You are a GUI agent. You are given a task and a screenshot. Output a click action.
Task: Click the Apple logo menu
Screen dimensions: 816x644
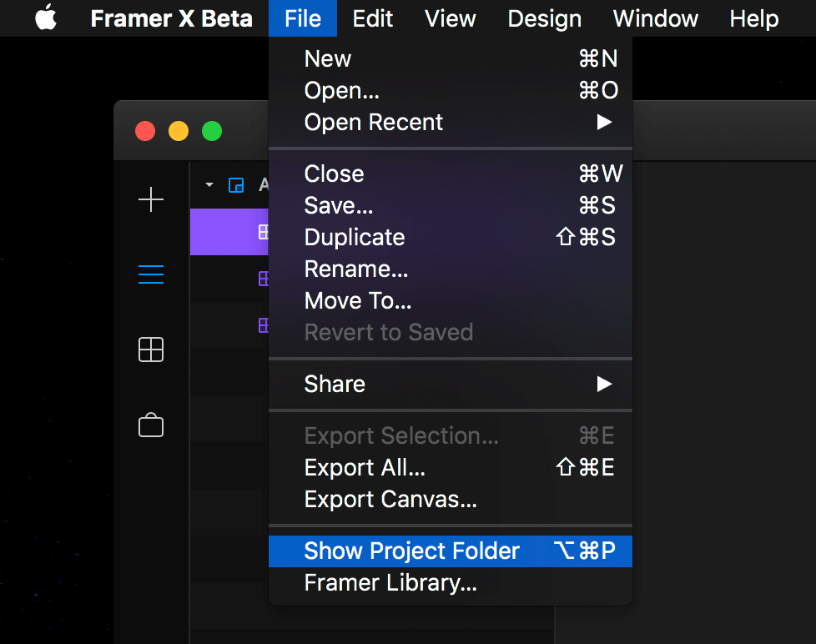tap(46, 18)
